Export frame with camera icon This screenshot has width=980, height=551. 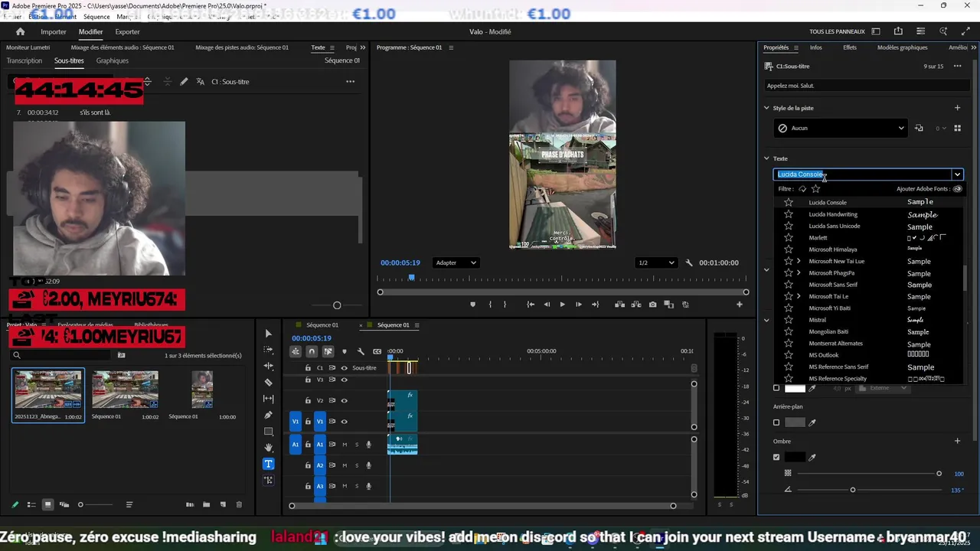coord(652,305)
